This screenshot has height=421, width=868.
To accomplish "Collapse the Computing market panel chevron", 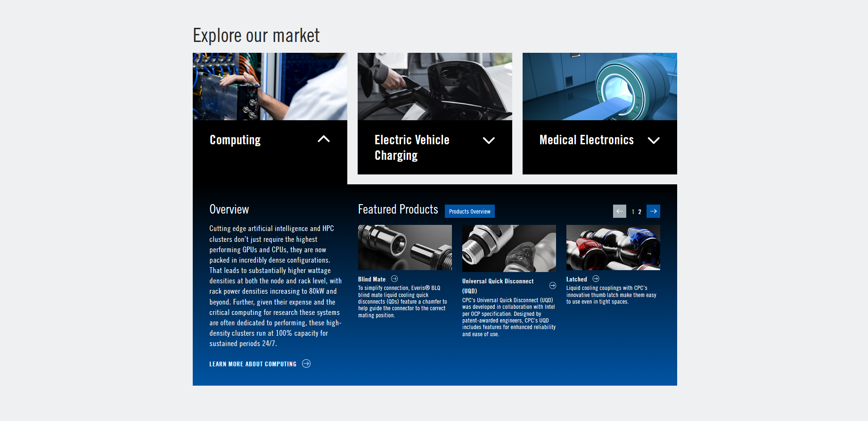I will pyautogui.click(x=324, y=139).
